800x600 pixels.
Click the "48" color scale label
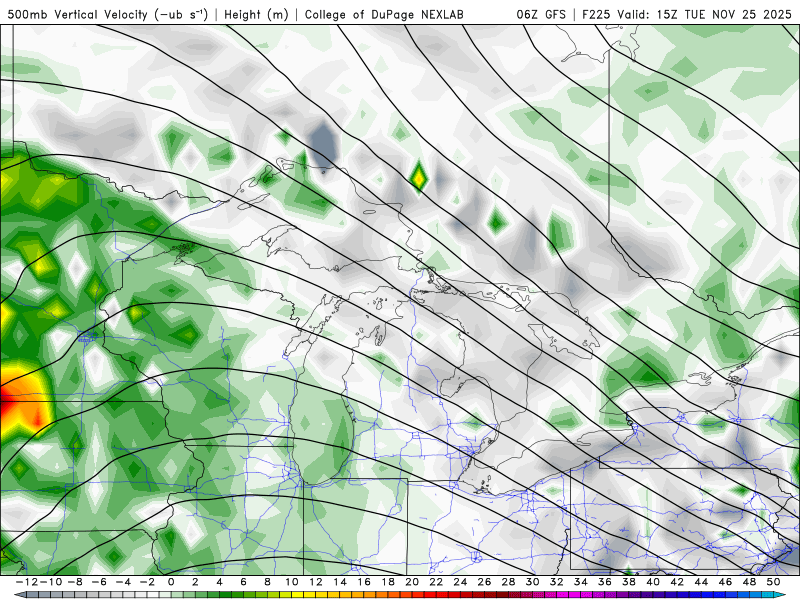point(749,582)
